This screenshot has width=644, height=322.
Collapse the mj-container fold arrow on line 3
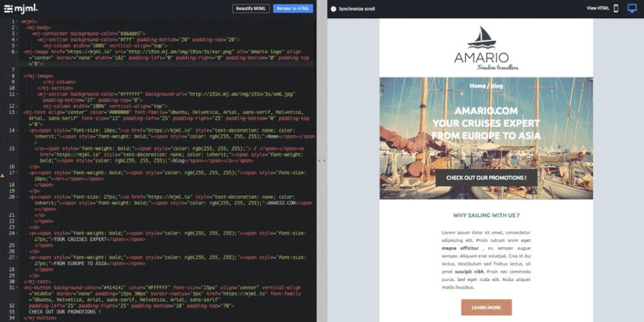[x=18, y=33]
